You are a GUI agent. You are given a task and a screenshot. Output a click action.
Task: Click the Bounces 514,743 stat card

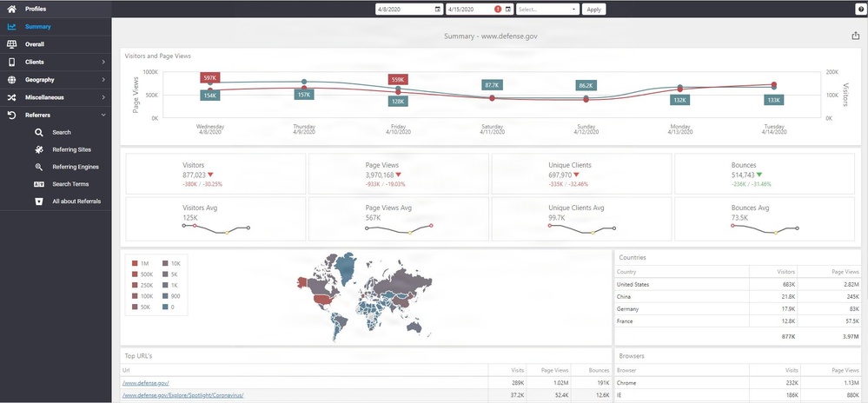coord(765,174)
